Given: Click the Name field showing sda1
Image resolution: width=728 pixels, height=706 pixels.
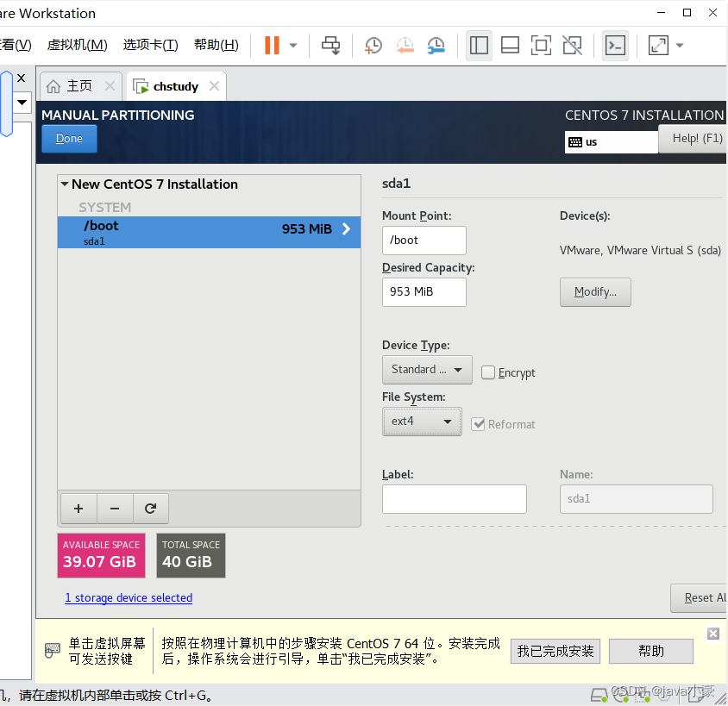Looking at the screenshot, I should [x=636, y=499].
